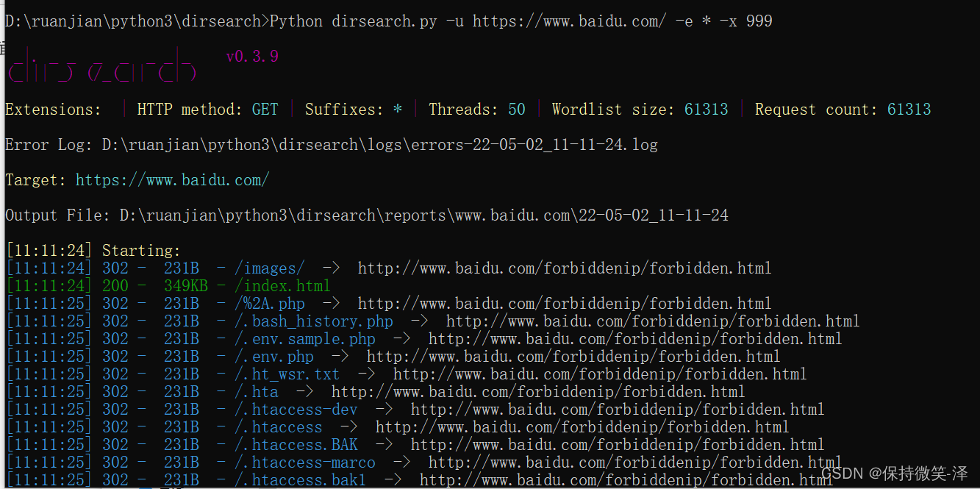Click the Wordlist size value 61313
The width and height of the screenshot is (980, 489).
(x=706, y=110)
